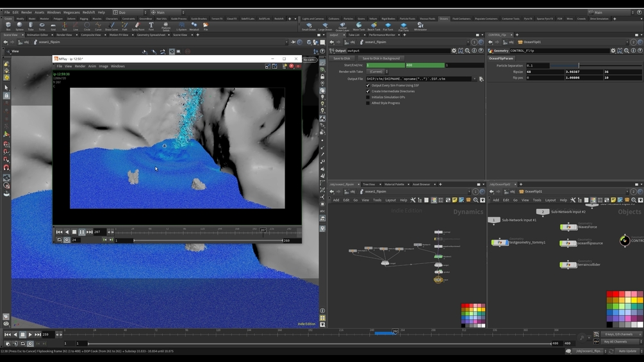This screenshot has width=644, height=362.
Task: Click the play button in the main playbar
Action: 30,334
